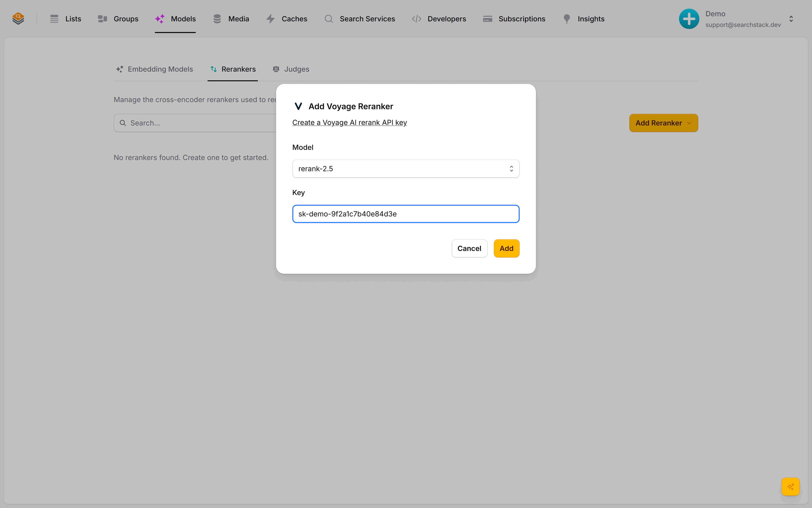Open the Insights page
812x508 pixels.
click(584, 19)
